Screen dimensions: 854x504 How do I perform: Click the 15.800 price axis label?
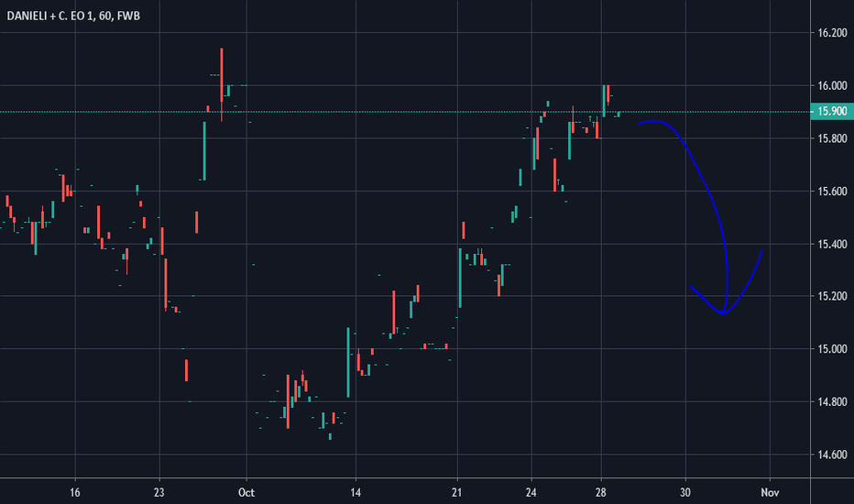click(832, 138)
